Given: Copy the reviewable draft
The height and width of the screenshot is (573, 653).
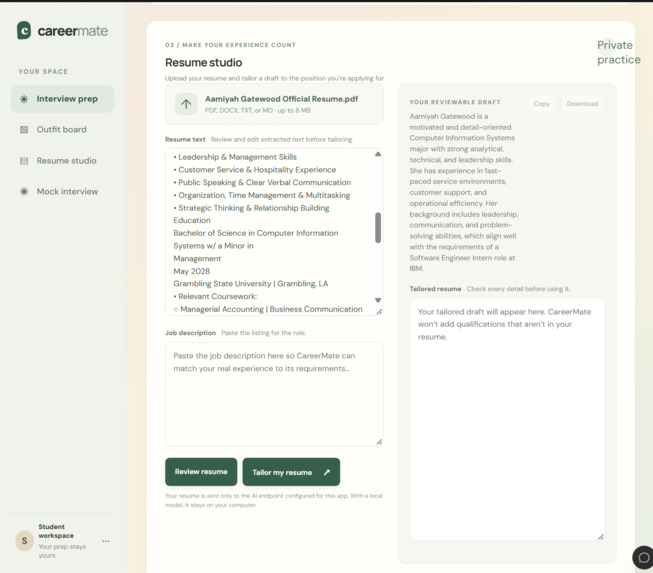Looking at the screenshot, I should pyautogui.click(x=542, y=104).
